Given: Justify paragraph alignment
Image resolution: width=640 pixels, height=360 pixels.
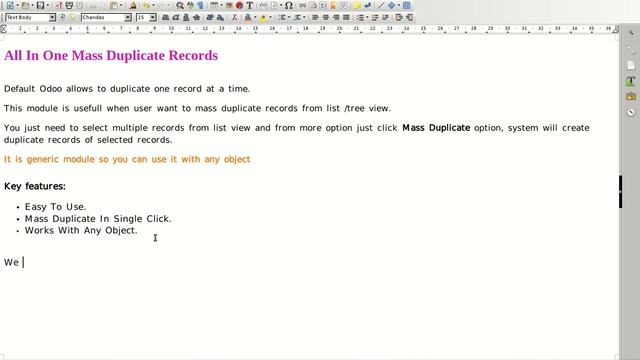Looking at the screenshot, I should point(346,18).
